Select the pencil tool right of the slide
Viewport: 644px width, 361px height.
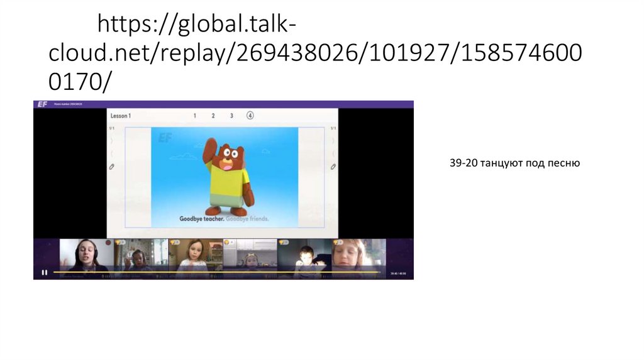(333, 167)
